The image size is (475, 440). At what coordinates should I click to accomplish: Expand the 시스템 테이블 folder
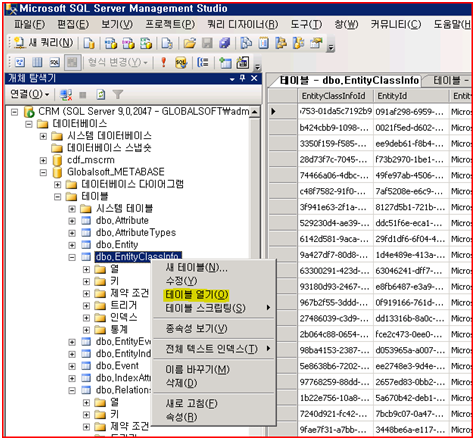(72, 209)
